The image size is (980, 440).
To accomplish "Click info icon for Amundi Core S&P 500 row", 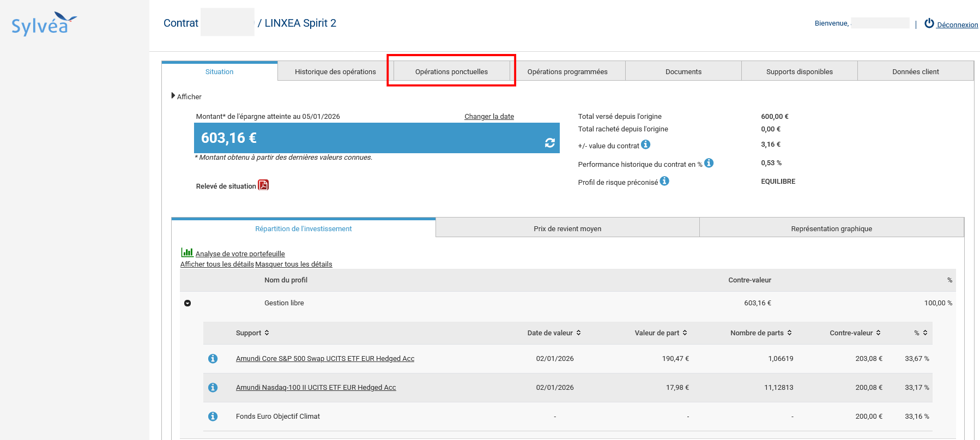I will pyautogui.click(x=213, y=359).
